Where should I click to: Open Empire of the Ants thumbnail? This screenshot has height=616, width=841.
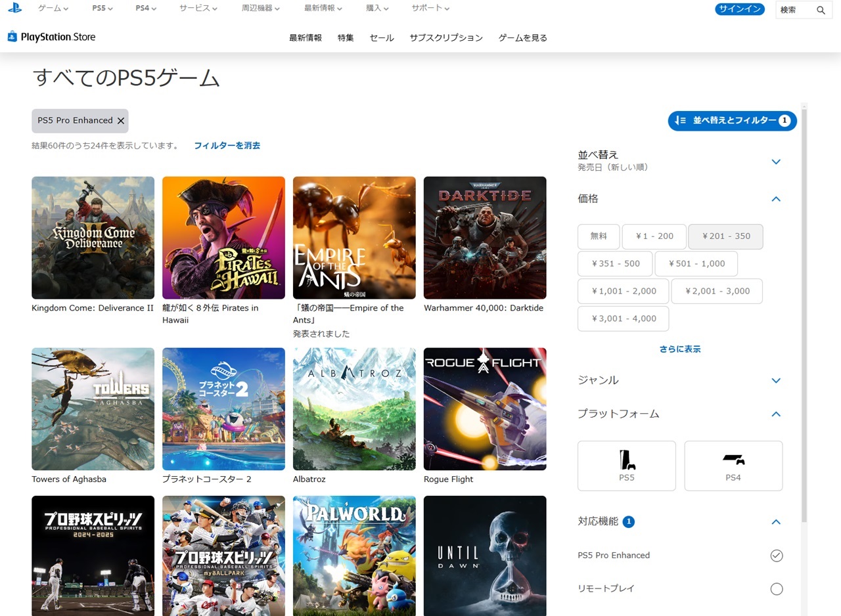tap(354, 238)
